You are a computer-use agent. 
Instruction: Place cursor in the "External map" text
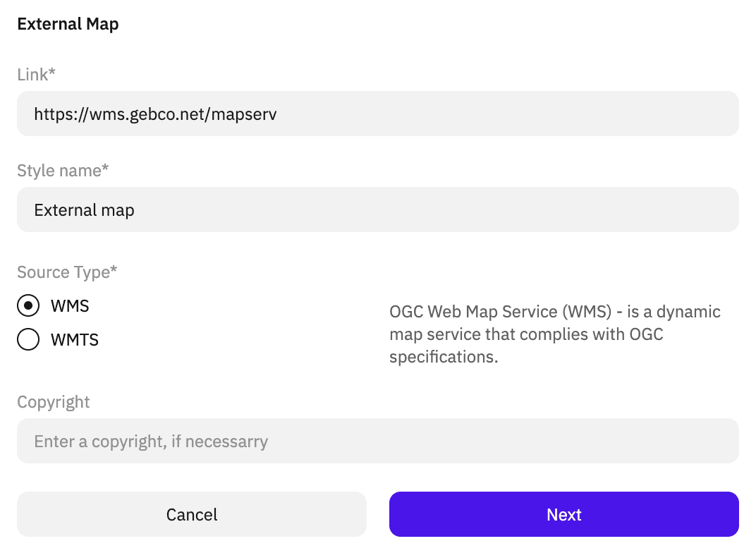84,210
